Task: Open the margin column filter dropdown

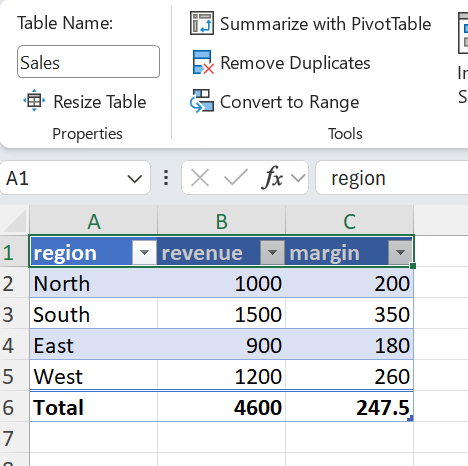Action: 400,252
